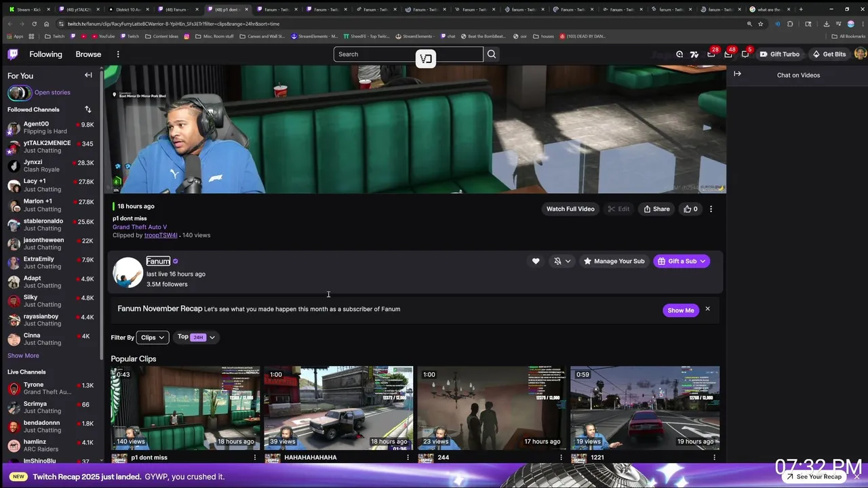Open the inbox icon with 48 badge
Image resolution: width=868 pixels, height=488 pixels.
point(728,54)
